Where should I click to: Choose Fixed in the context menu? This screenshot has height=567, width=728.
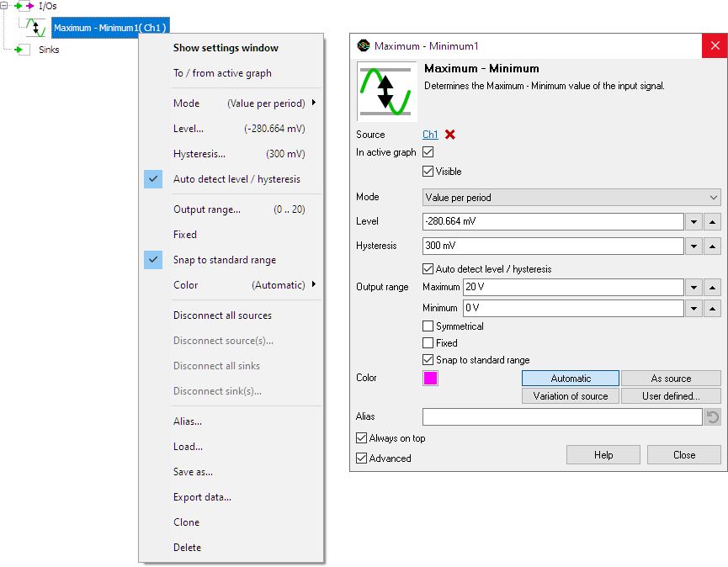click(x=231, y=235)
